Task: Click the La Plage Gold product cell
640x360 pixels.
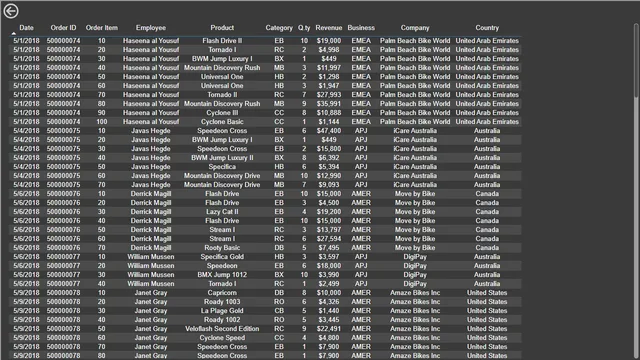Action: tap(222, 311)
